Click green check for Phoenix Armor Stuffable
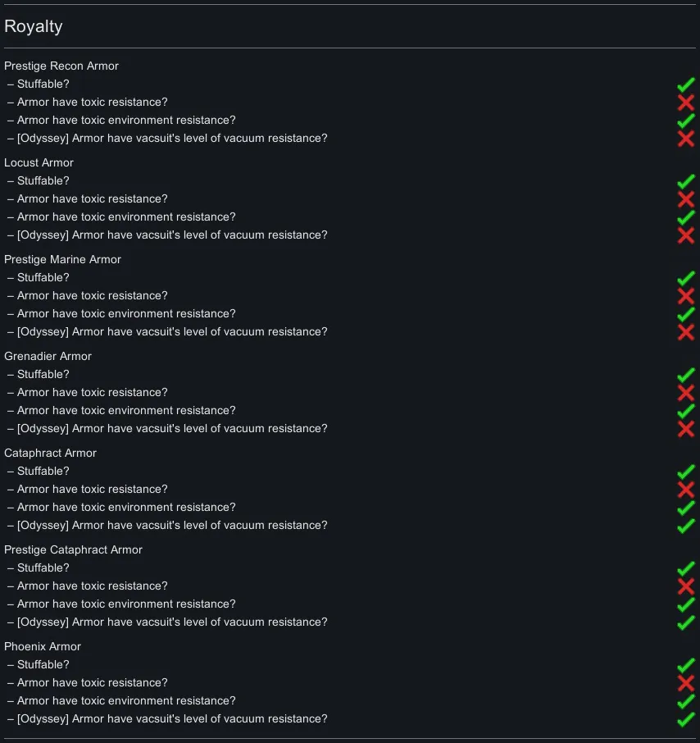Screen dimensions: 700x743 pyautogui.click(x=686, y=665)
